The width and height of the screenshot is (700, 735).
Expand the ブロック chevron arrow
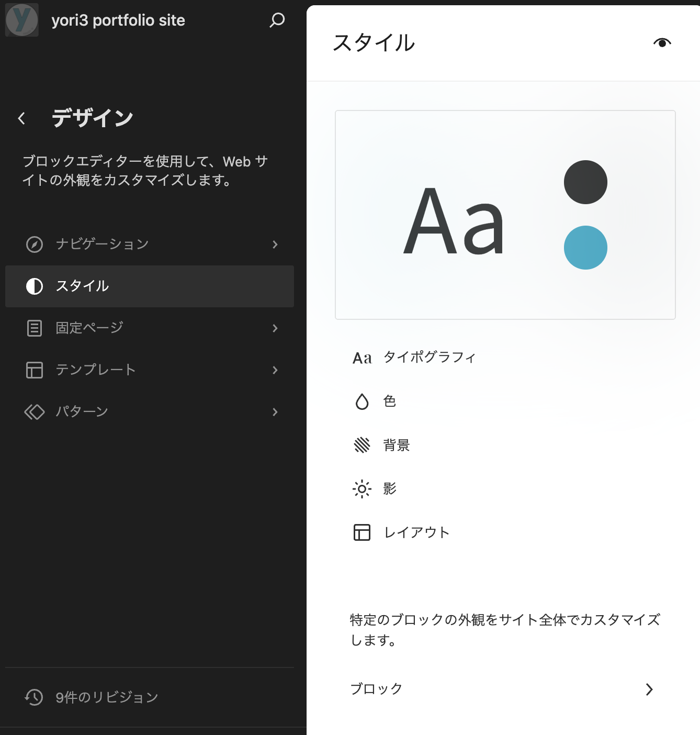[x=649, y=689]
